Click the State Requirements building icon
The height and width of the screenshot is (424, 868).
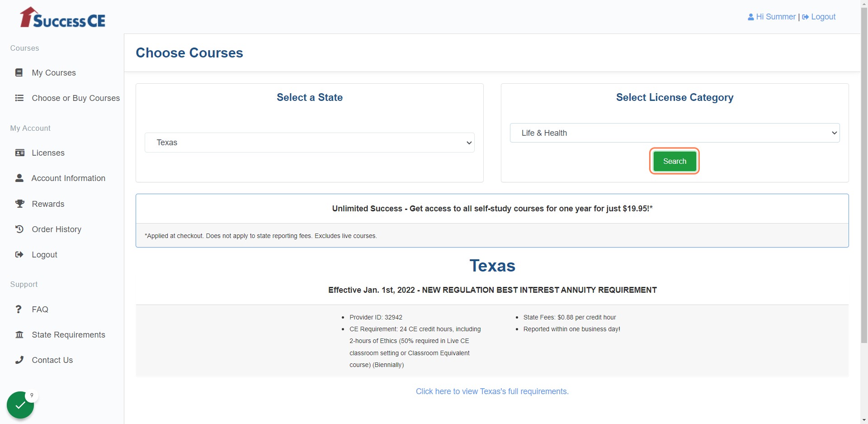pyautogui.click(x=19, y=334)
